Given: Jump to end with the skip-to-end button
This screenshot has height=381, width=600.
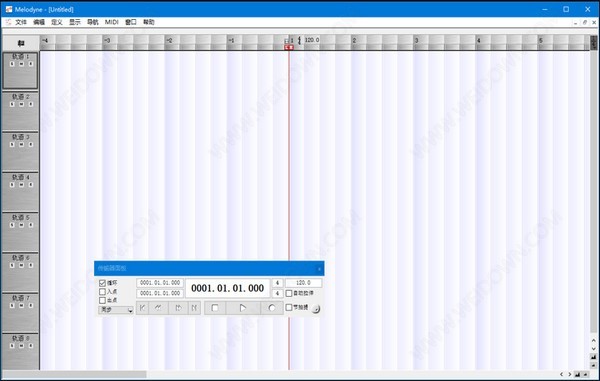Looking at the screenshot, I should point(194,308).
